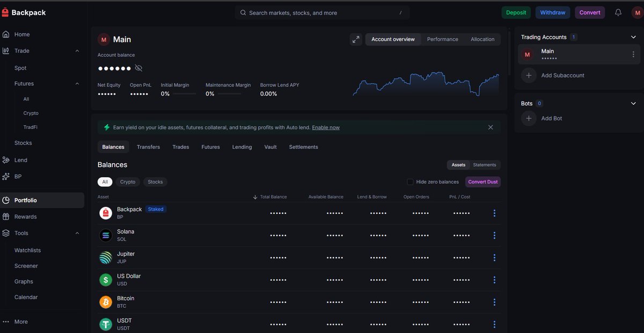
Task: Click the Solana asset icon
Action: [106, 235]
